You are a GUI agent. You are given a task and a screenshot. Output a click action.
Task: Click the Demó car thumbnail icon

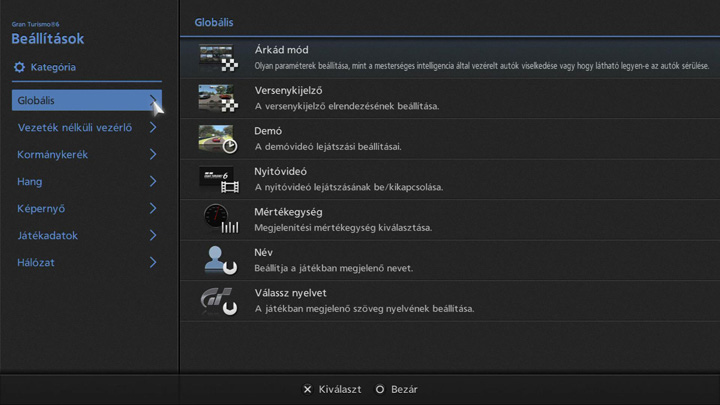[217, 138]
